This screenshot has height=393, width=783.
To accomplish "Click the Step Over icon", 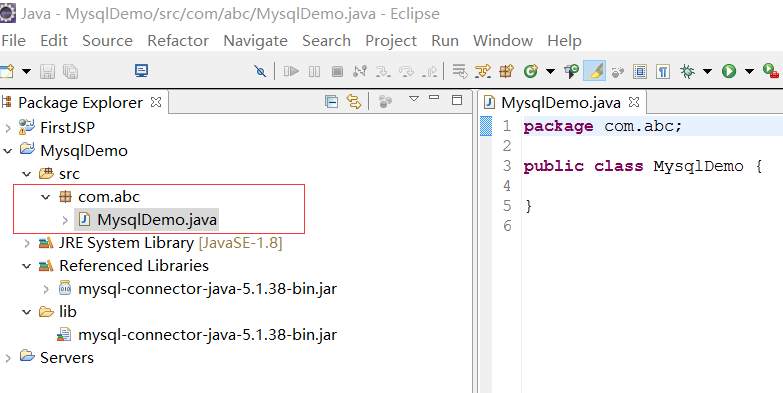I will 406,71.
